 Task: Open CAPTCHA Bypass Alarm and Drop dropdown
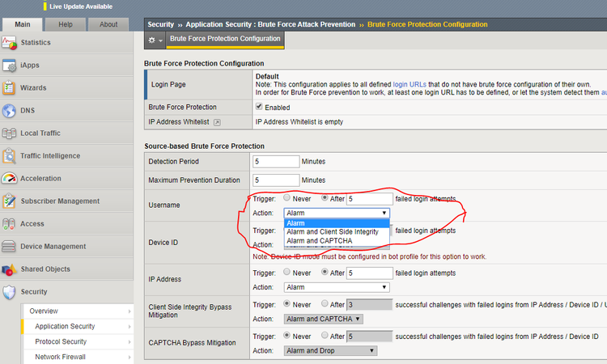pyautogui.click(x=330, y=350)
